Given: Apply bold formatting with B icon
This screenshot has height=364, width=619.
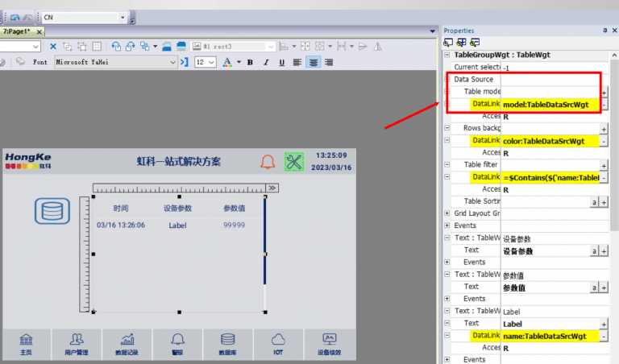Looking at the screenshot, I should point(250,62).
